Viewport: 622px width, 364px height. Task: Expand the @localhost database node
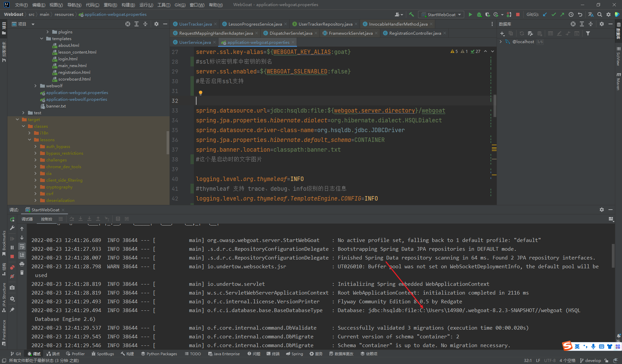[501, 42]
